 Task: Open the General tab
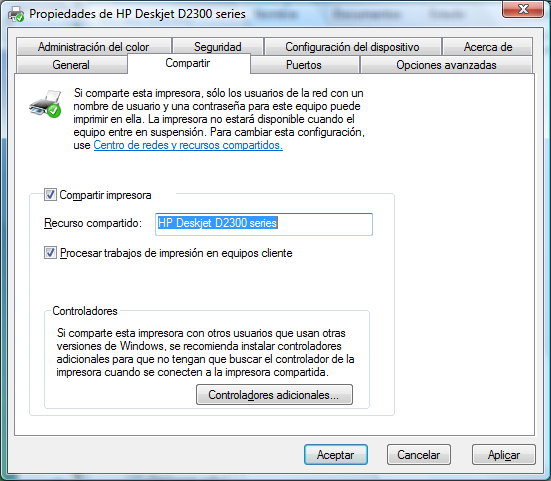pyautogui.click(x=72, y=65)
